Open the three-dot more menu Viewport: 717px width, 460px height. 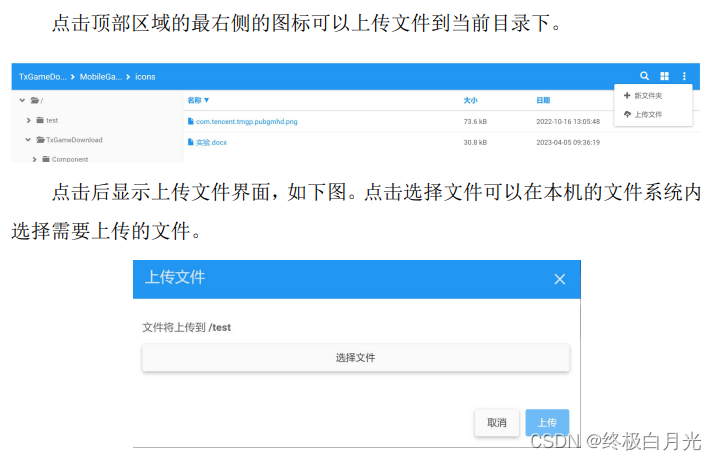(x=684, y=76)
